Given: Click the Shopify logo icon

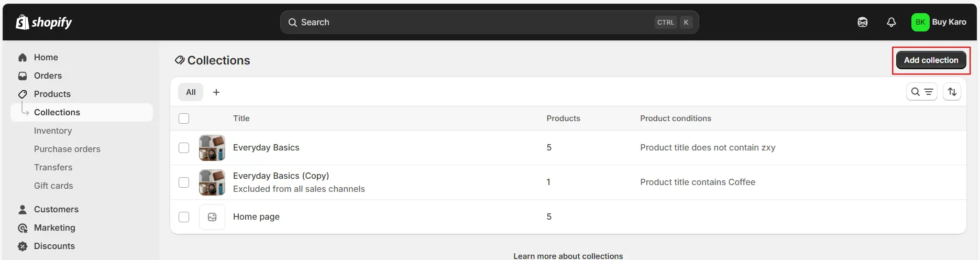Looking at the screenshot, I should pyautogui.click(x=23, y=22).
